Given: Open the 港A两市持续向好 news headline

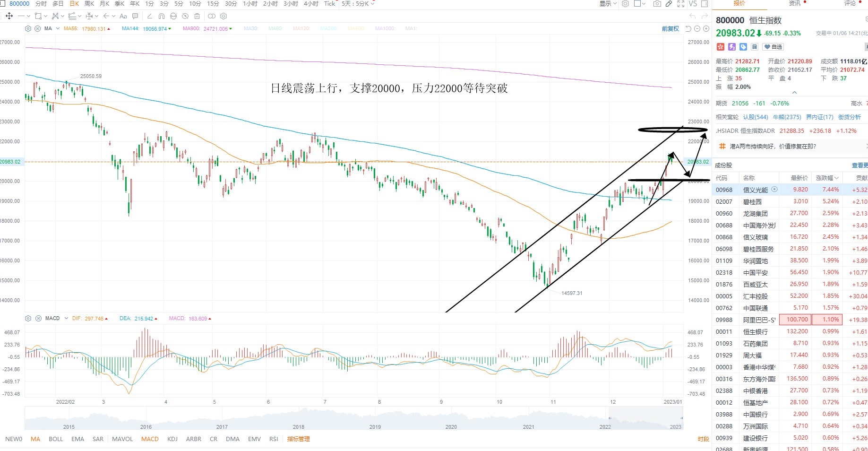Looking at the screenshot, I should point(773,147).
